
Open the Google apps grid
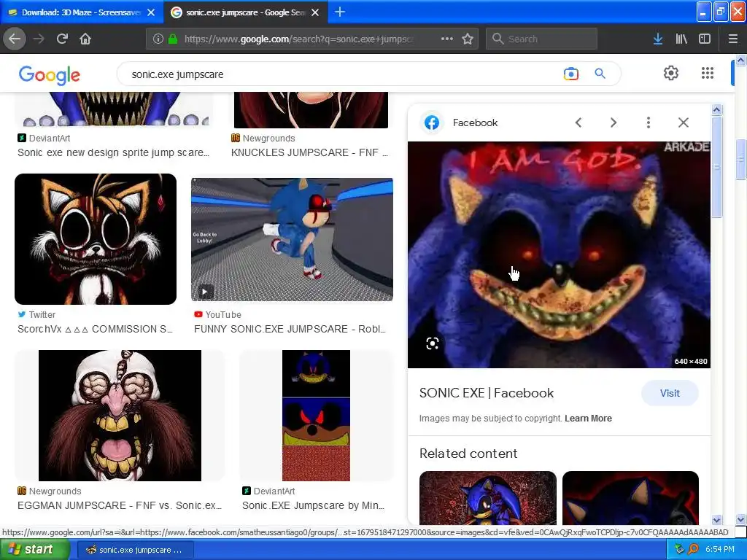coord(708,73)
